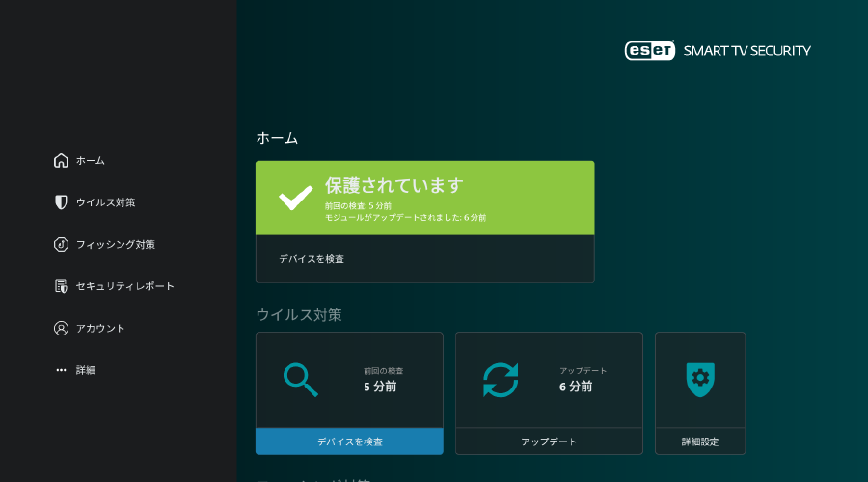Click the Home house icon in sidebar
Screen dimensions: 868x482
point(61,161)
